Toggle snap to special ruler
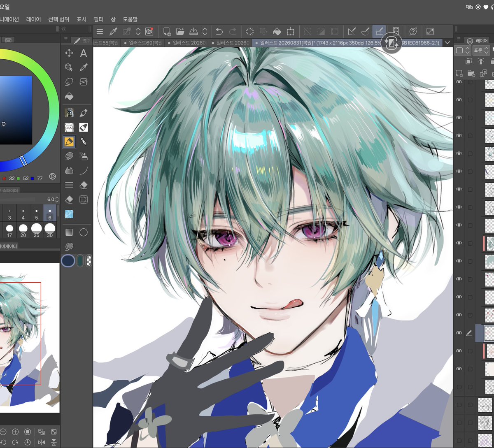Viewport: 494px width, 448px height. pyautogui.click(x=365, y=31)
